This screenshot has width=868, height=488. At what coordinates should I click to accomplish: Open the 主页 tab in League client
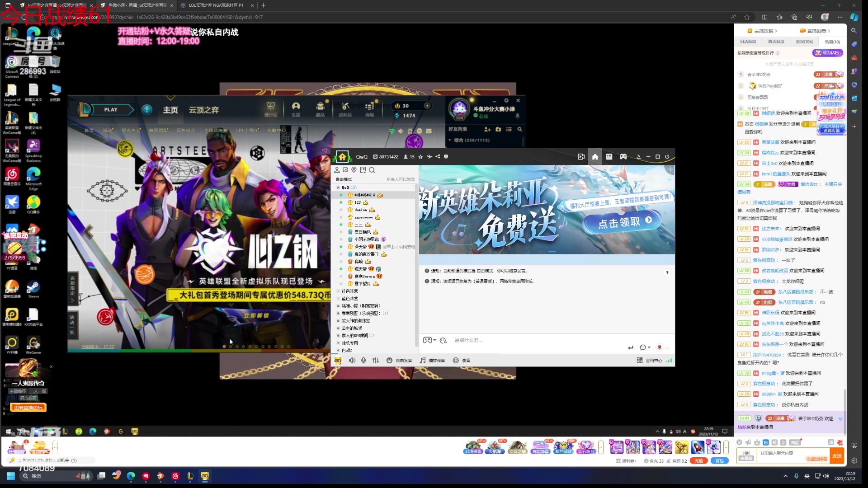(170, 110)
